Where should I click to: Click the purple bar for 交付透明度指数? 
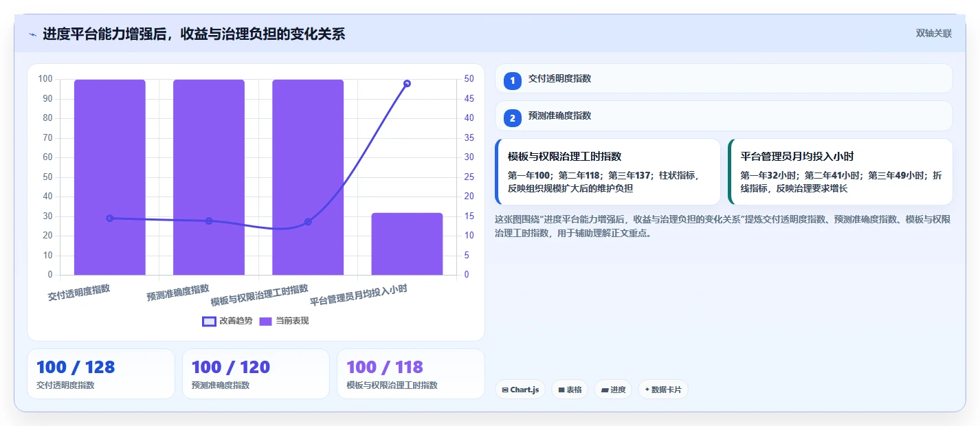tap(110, 177)
